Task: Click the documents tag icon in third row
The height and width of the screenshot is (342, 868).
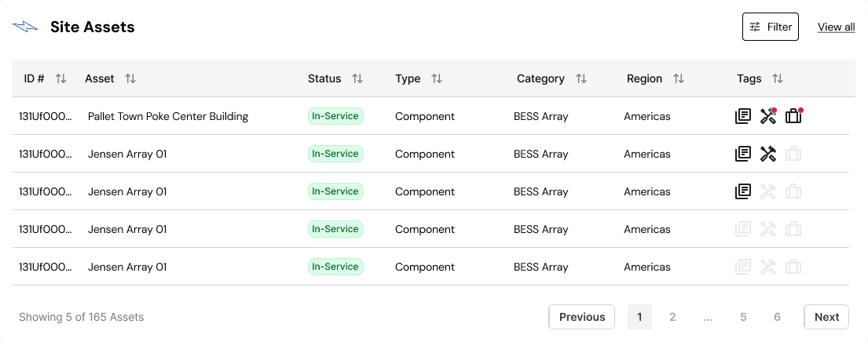Action: [x=742, y=191]
